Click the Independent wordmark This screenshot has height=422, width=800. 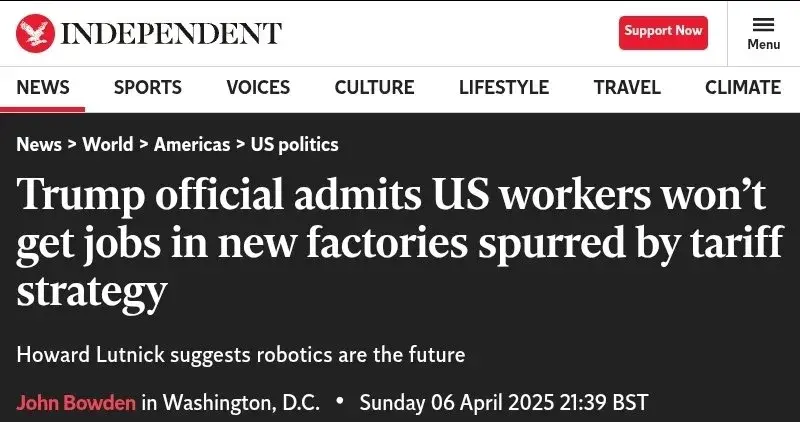171,33
